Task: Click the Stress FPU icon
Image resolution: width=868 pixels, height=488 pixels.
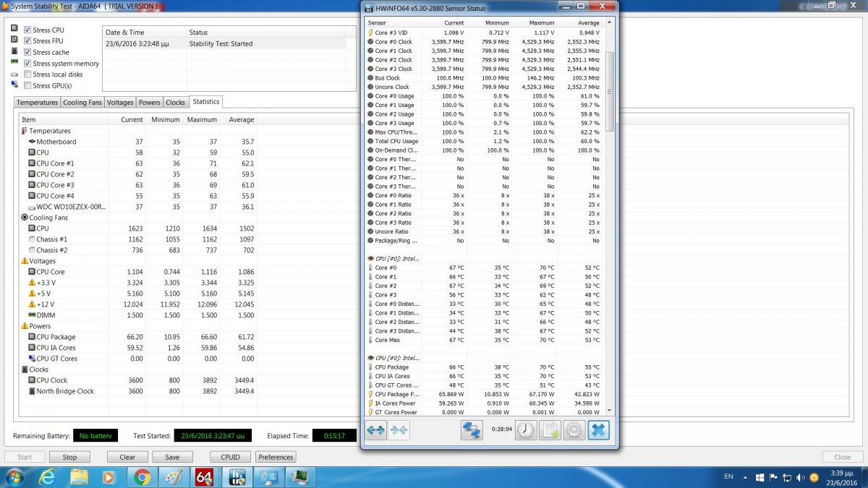Action: [14, 40]
